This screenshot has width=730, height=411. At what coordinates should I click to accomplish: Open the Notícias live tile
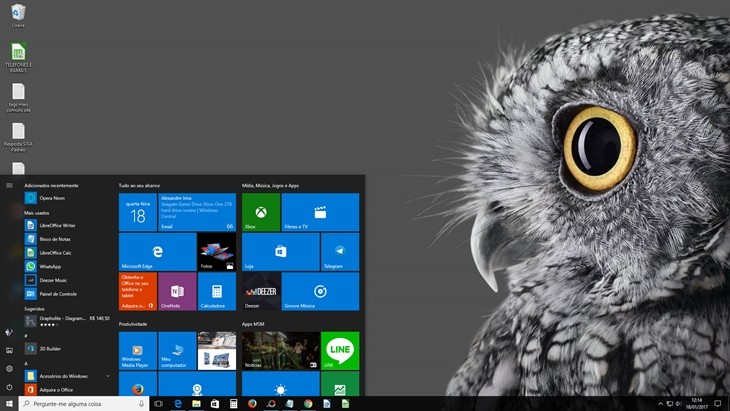pyautogui.click(x=281, y=351)
